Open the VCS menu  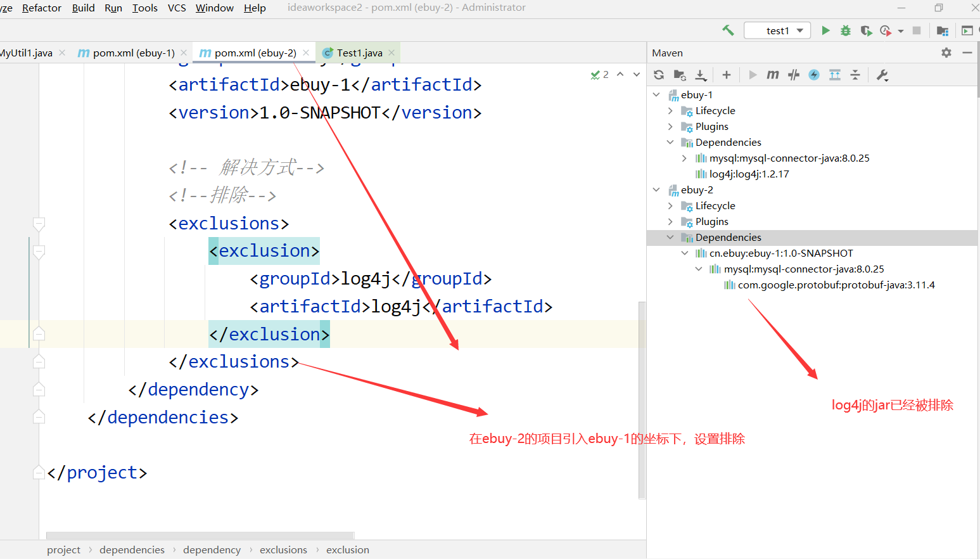tap(177, 8)
